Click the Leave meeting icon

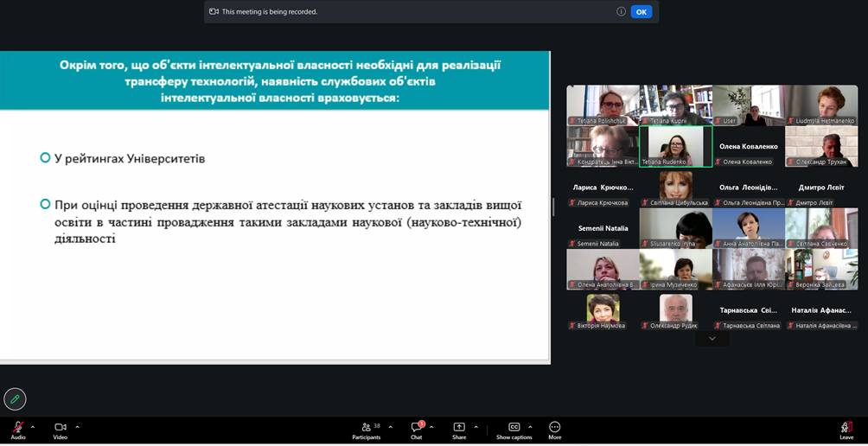point(846,427)
